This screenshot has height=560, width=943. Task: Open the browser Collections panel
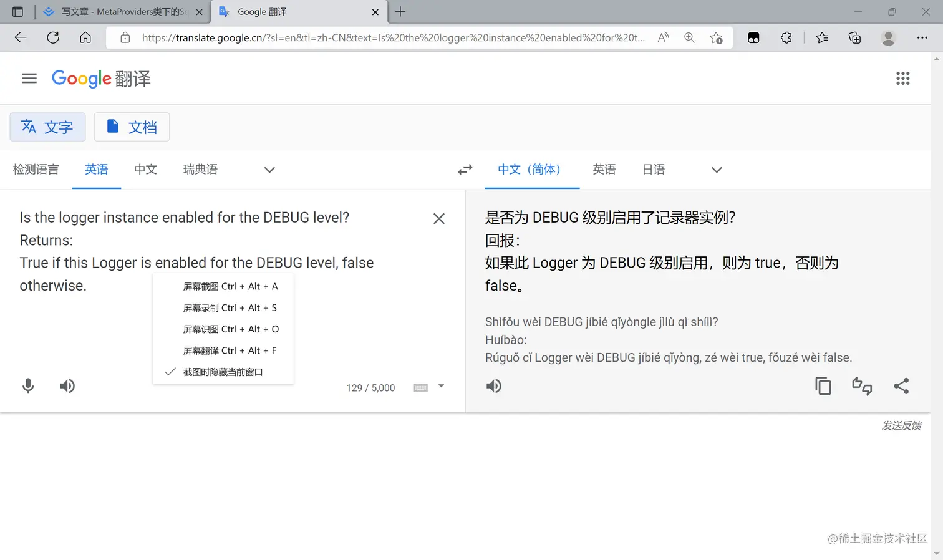point(854,37)
